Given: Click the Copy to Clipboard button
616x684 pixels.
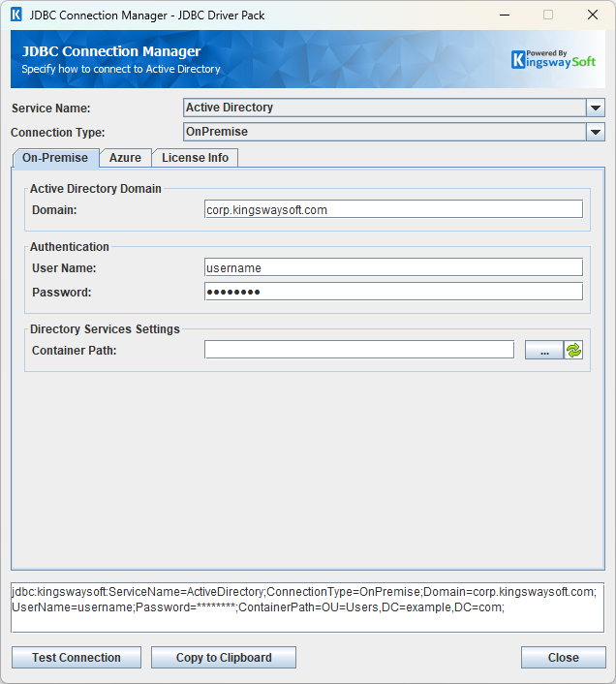Looking at the screenshot, I should (x=224, y=658).
